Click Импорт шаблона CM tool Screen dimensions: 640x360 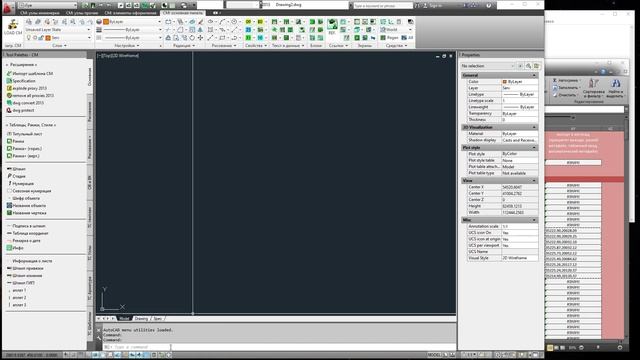tap(29, 73)
